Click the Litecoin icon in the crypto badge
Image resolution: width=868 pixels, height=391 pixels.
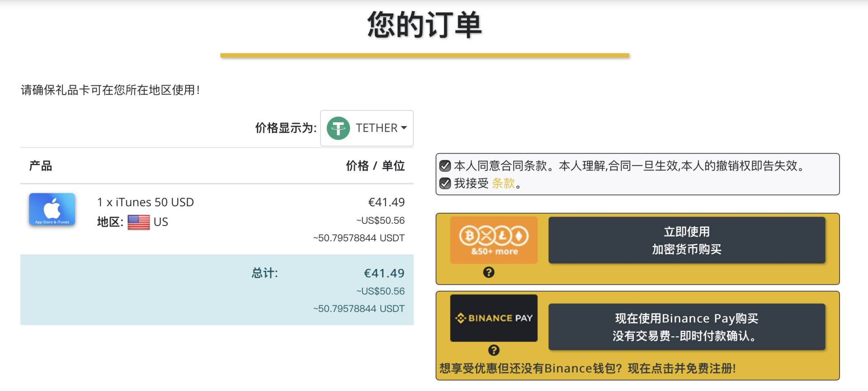coord(502,236)
